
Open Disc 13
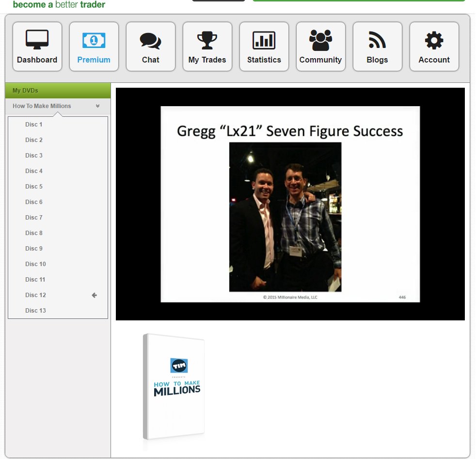click(x=35, y=310)
